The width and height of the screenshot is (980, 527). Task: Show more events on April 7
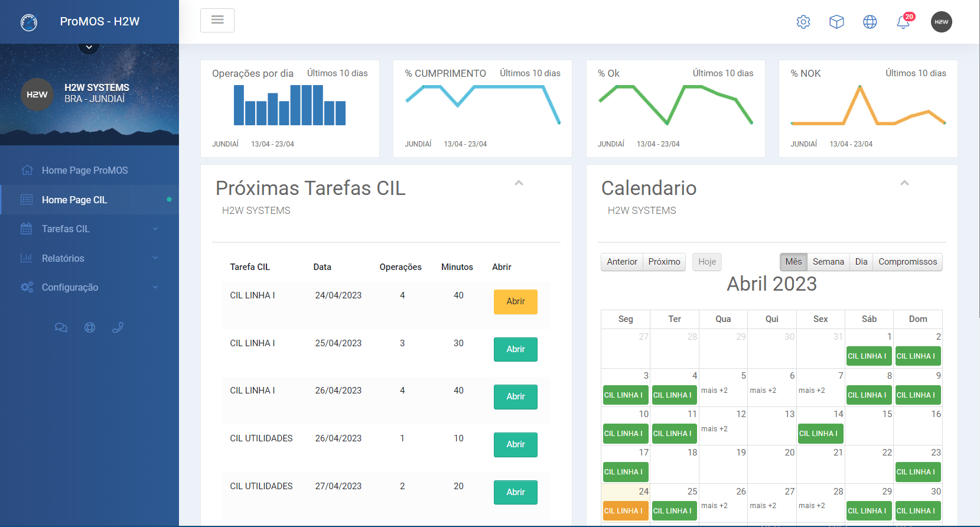tap(812, 391)
